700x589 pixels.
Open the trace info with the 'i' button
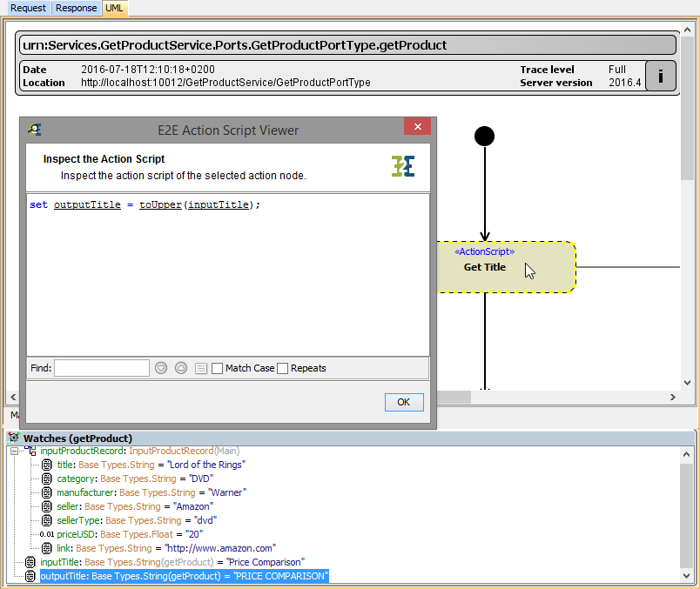pos(660,76)
